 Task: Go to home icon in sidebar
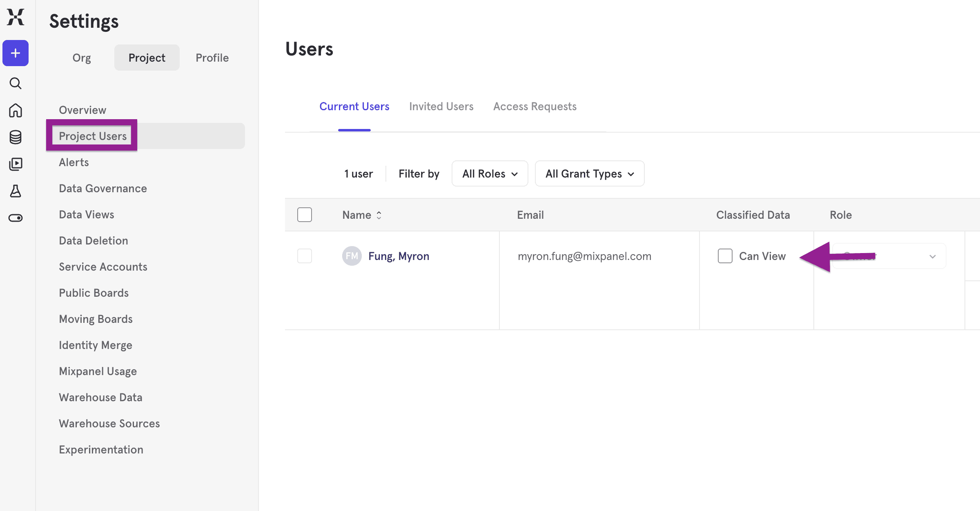[x=16, y=110]
